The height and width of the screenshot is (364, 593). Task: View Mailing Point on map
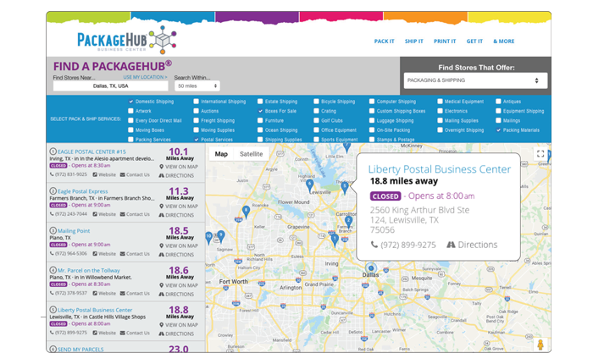click(x=179, y=245)
